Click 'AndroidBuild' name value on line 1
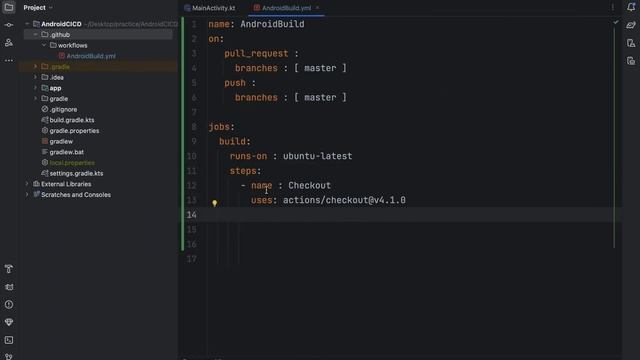The height and width of the screenshot is (360, 640). (272, 24)
